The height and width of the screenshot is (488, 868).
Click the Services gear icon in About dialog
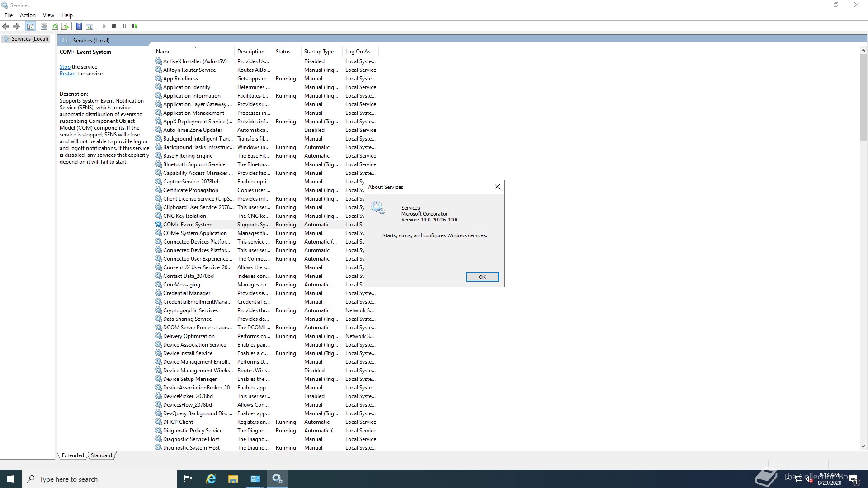(378, 208)
